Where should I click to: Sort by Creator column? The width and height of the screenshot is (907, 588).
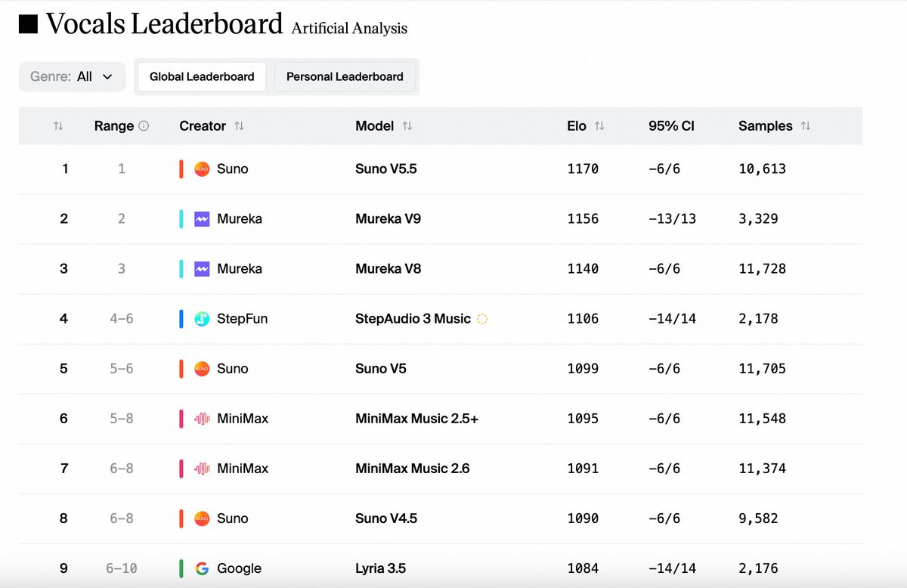tap(239, 126)
